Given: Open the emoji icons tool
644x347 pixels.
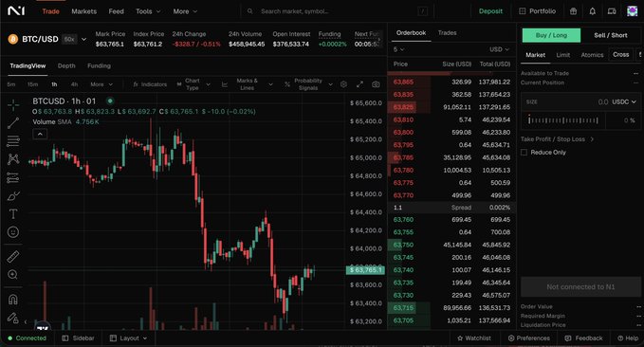Looking at the screenshot, I should [x=13, y=232].
